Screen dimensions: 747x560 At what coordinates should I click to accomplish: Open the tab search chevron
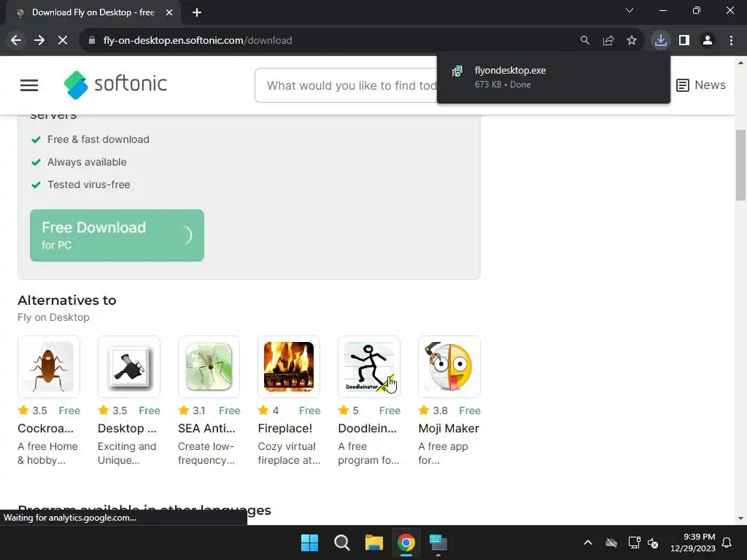coord(630,10)
